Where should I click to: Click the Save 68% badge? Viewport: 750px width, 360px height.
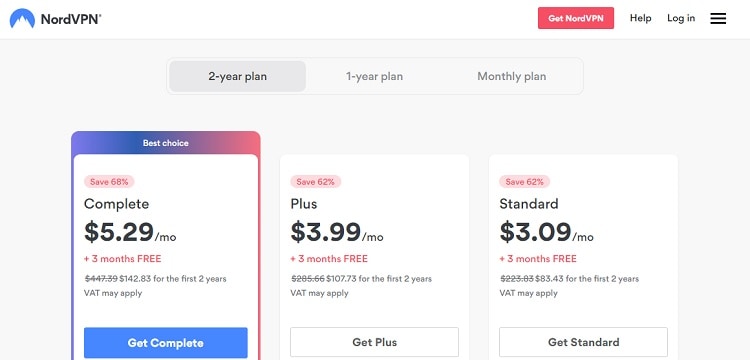[109, 182]
